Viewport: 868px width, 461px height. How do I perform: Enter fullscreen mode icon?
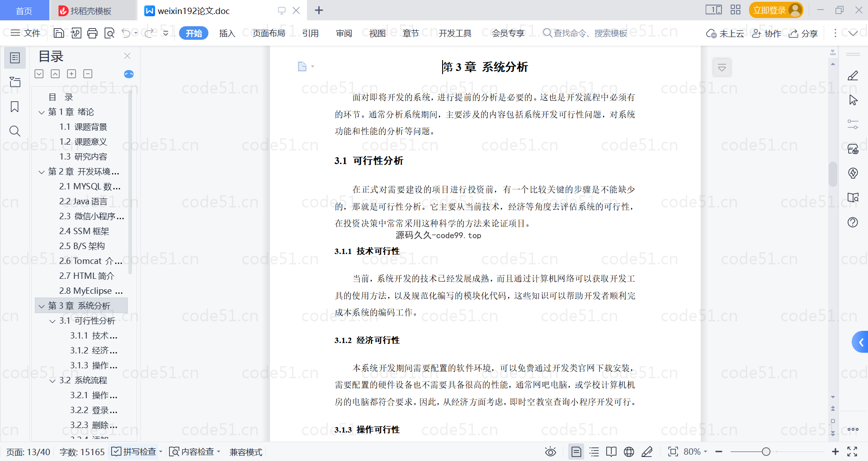click(x=852, y=452)
